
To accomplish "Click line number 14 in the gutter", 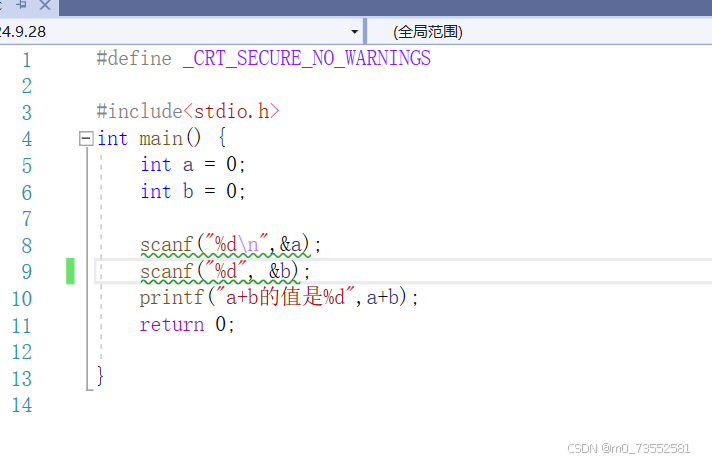I will pos(22,405).
